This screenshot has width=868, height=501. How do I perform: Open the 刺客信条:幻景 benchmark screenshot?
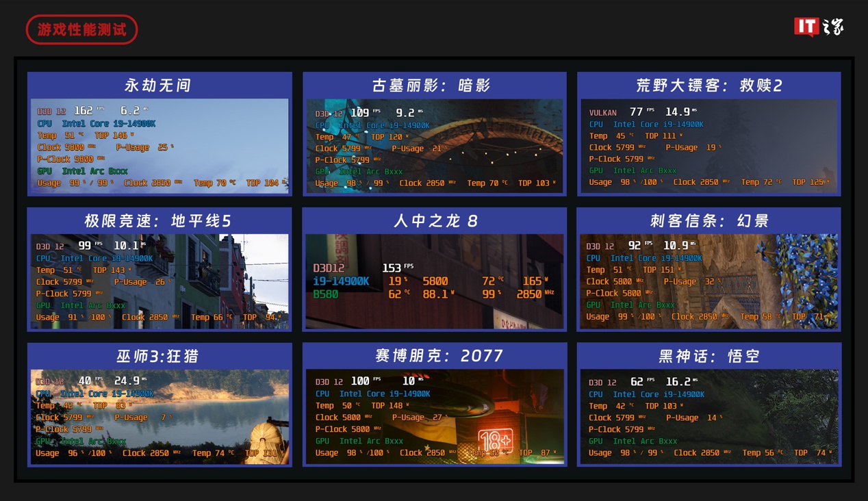(x=709, y=282)
